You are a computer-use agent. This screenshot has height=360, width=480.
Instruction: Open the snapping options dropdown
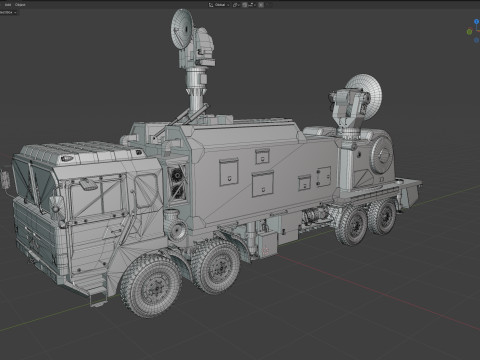(251, 5)
